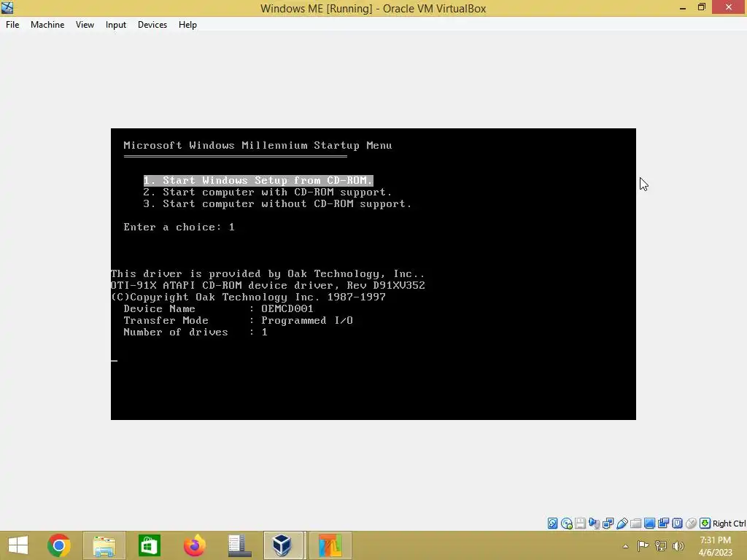747x560 pixels.
Task: Open the orange app taskbar icon
Action: point(330,545)
